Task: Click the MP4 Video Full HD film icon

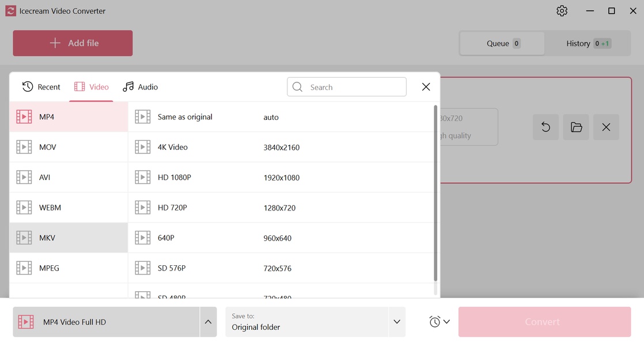Action: (26, 322)
